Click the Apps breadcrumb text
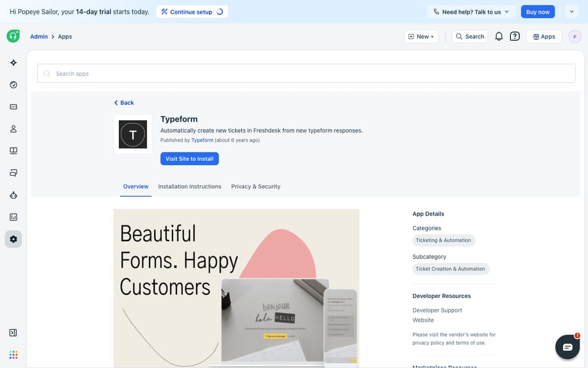 [x=65, y=37]
